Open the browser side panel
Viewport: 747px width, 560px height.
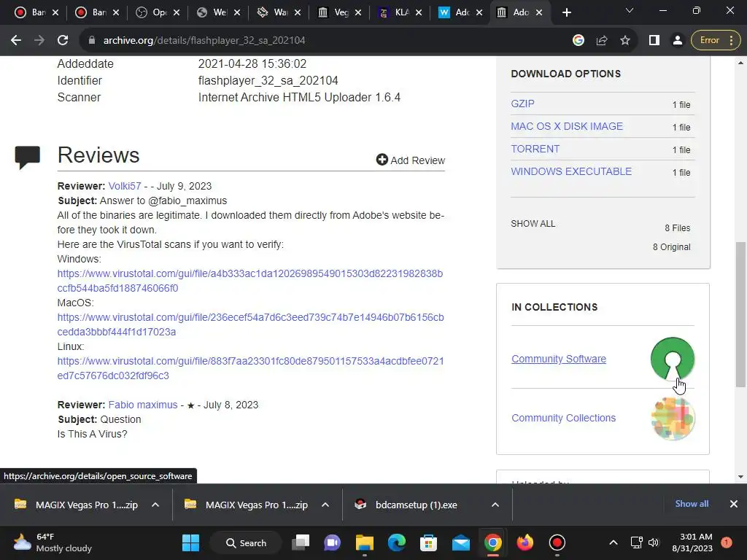(654, 41)
